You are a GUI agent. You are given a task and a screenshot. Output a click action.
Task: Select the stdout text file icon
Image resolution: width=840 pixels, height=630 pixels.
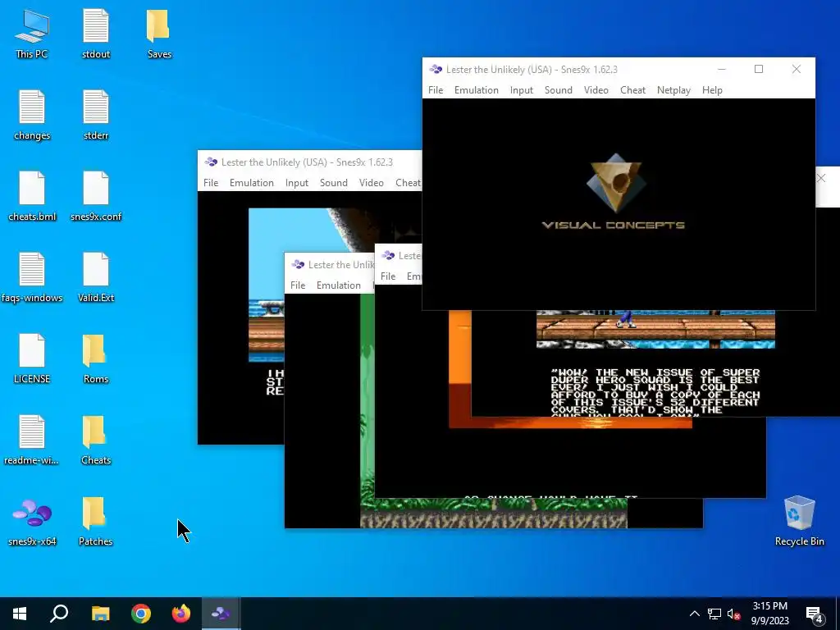pyautogui.click(x=96, y=33)
